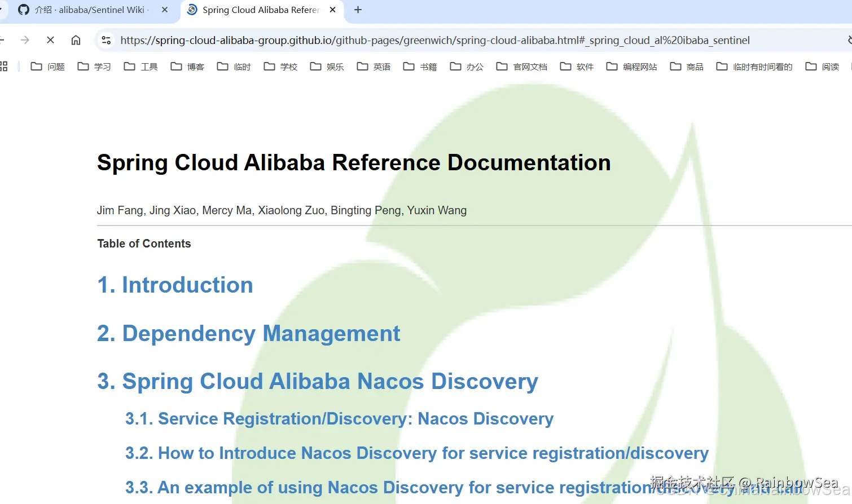Open the 学习 bookmarks folder
This screenshot has height=504, width=852.
point(94,67)
